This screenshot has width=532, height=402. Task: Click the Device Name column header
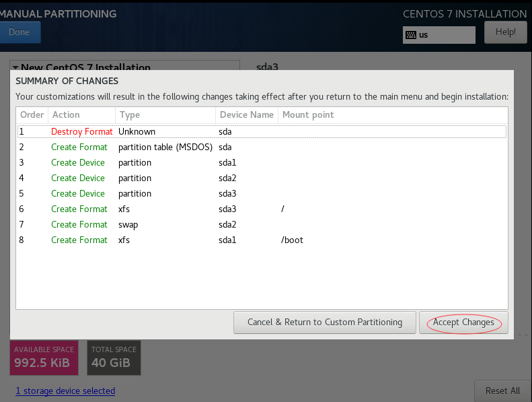pyautogui.click(x=247, y=115)
